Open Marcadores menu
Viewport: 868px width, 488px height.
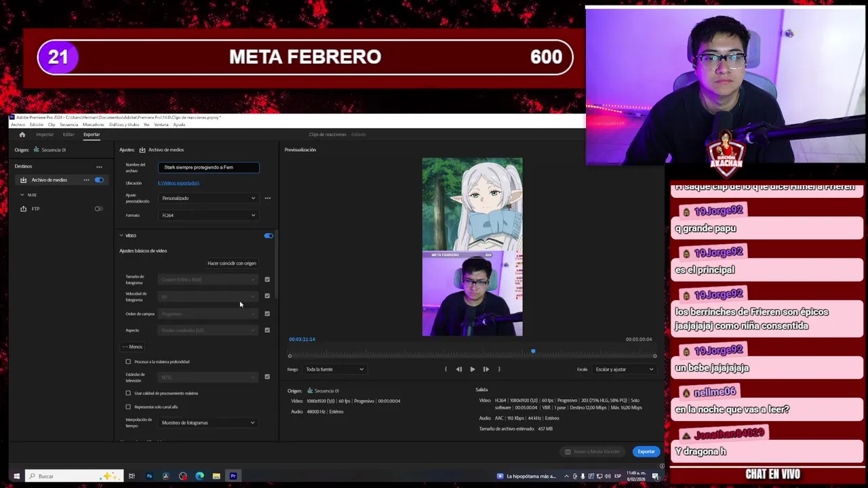(x=93, y=125)
